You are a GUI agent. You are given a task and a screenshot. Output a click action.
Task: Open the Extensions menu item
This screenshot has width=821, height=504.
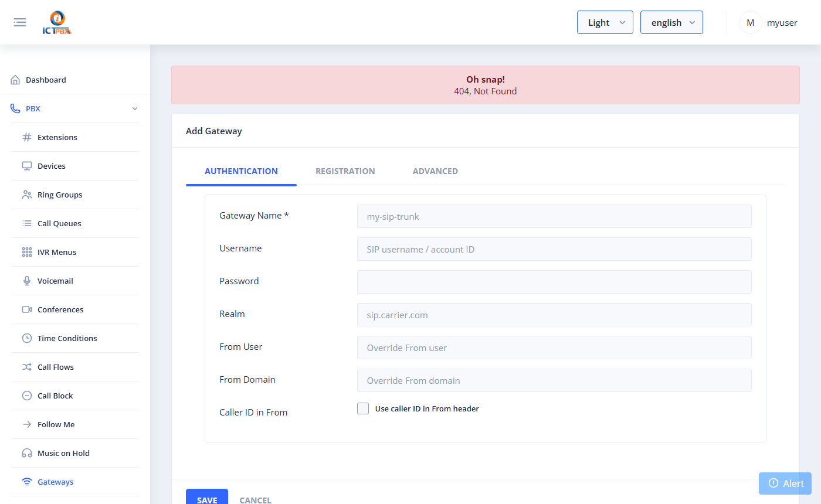coord(75,137)
